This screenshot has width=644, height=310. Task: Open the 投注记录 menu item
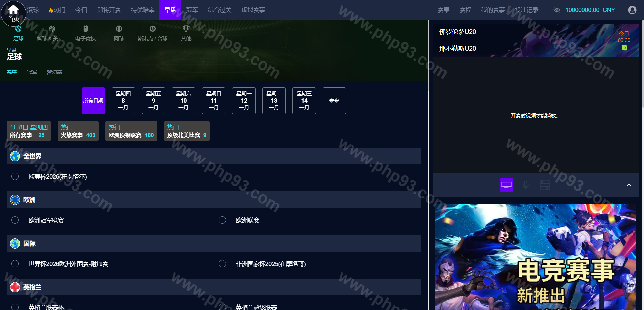[526, 10]
